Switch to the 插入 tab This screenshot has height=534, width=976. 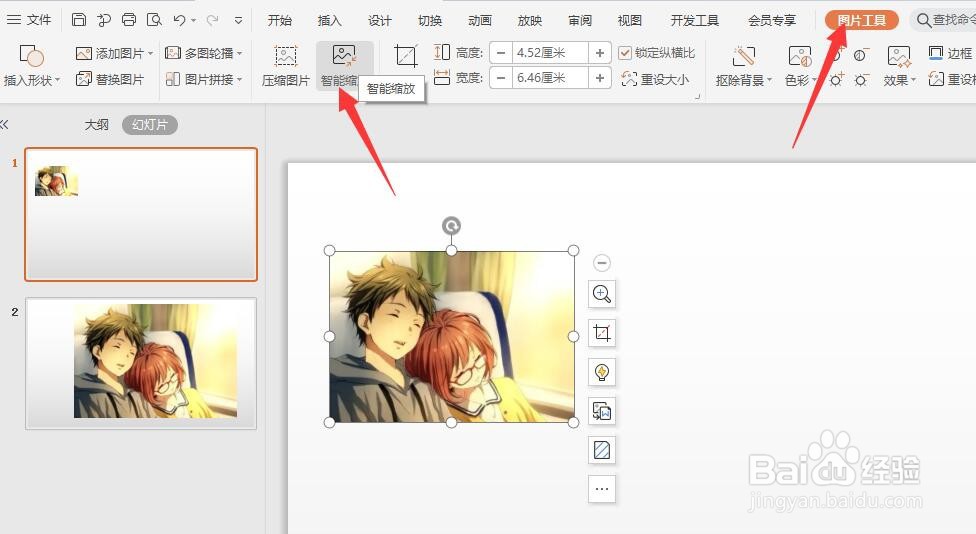tap(330, 21)
